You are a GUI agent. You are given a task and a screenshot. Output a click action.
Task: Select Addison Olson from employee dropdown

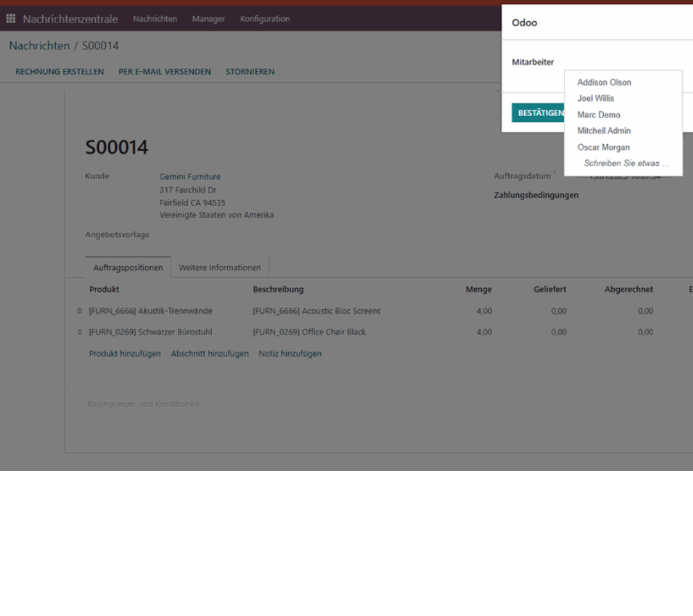(x=604, y=82)
